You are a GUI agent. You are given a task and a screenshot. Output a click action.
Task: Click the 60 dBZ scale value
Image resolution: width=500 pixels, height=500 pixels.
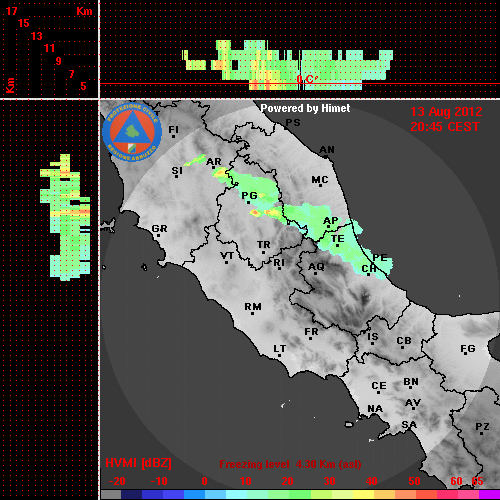click(456, 481)
